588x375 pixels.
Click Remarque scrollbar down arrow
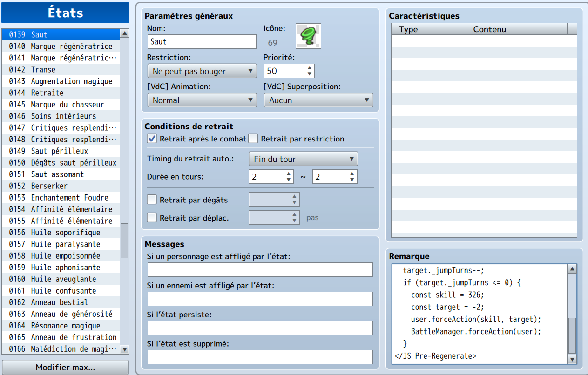(x=572, y=360)
